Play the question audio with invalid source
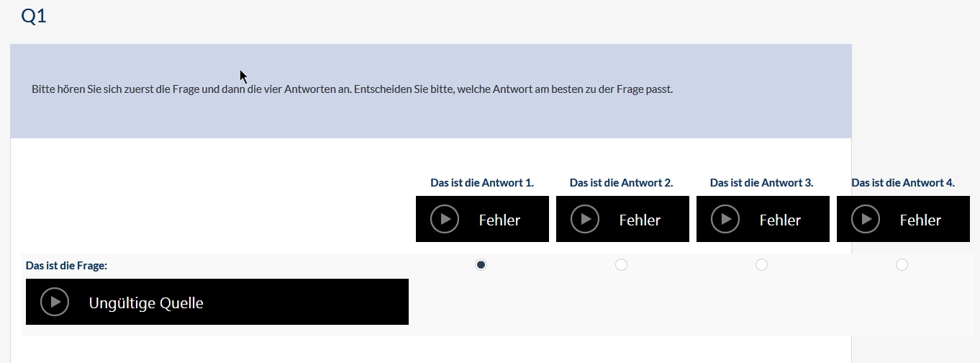Image resolution: width=980 pixels, height=363 pixels. click(x=55, y=302)
